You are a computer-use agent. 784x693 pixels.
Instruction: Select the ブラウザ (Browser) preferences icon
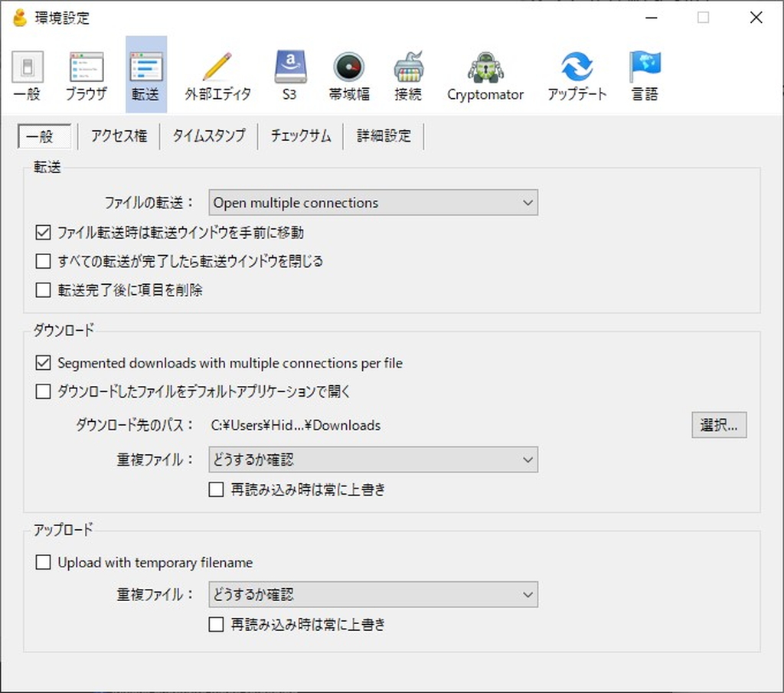(x=85, y=73)
